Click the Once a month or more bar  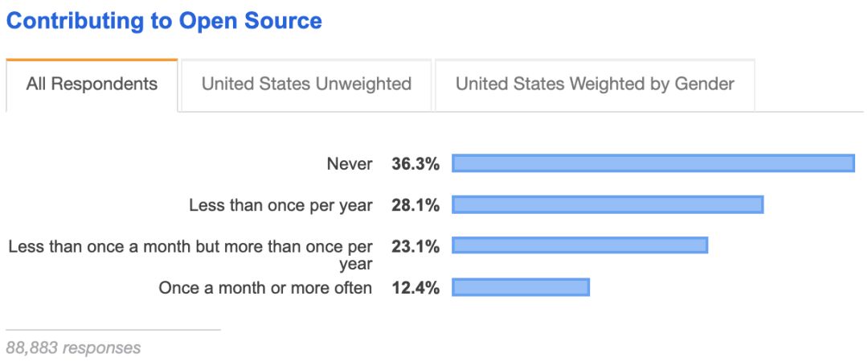(521, 287)
